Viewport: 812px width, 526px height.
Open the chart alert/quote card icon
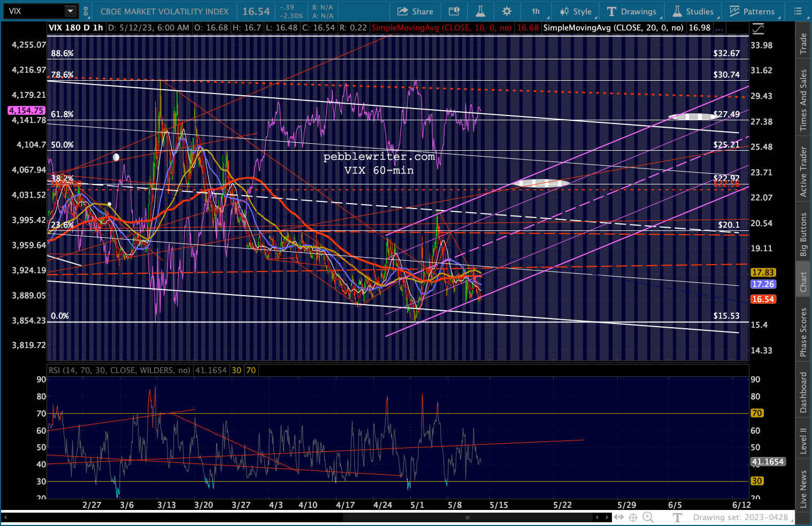(454, 11)
